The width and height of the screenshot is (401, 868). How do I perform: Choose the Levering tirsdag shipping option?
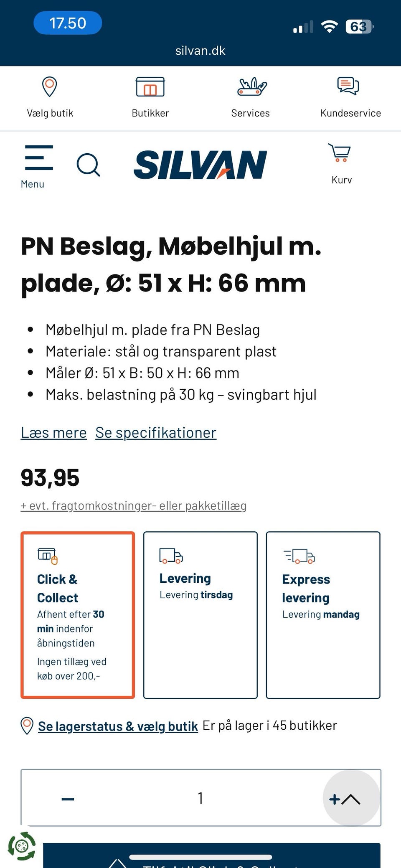200,614
